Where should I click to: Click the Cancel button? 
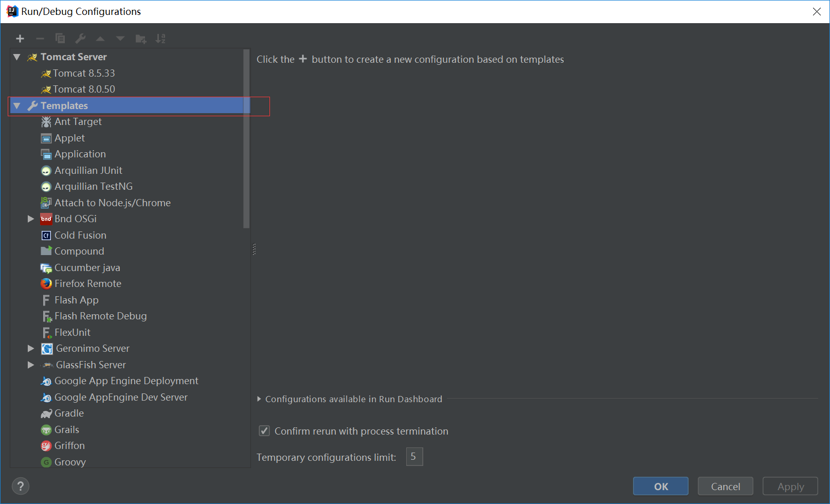click(726, 486)
